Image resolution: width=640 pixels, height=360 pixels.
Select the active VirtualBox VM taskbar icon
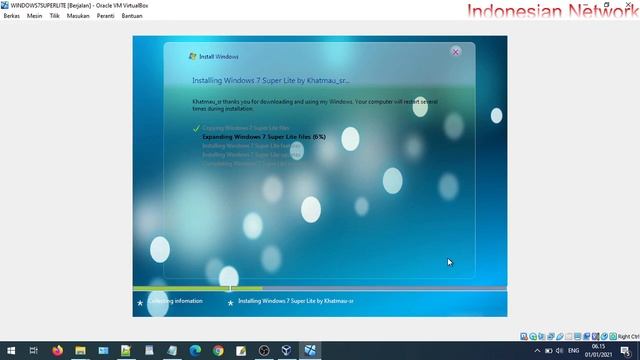(x=310, y=351)
